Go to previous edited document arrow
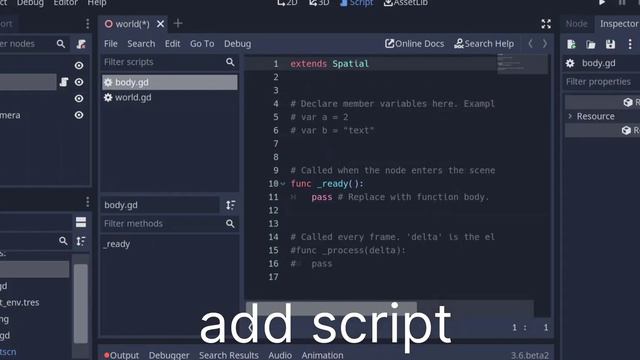 [531, 43]
